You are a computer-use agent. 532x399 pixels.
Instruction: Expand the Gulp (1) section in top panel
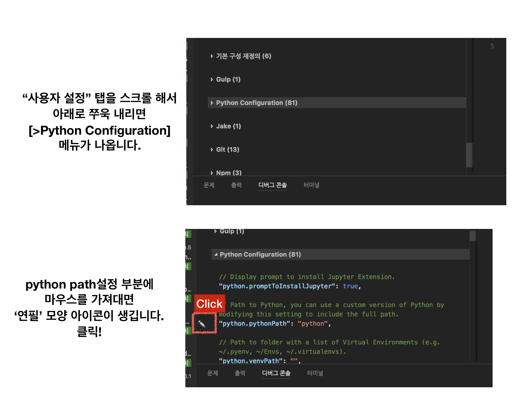coord(228,80)
